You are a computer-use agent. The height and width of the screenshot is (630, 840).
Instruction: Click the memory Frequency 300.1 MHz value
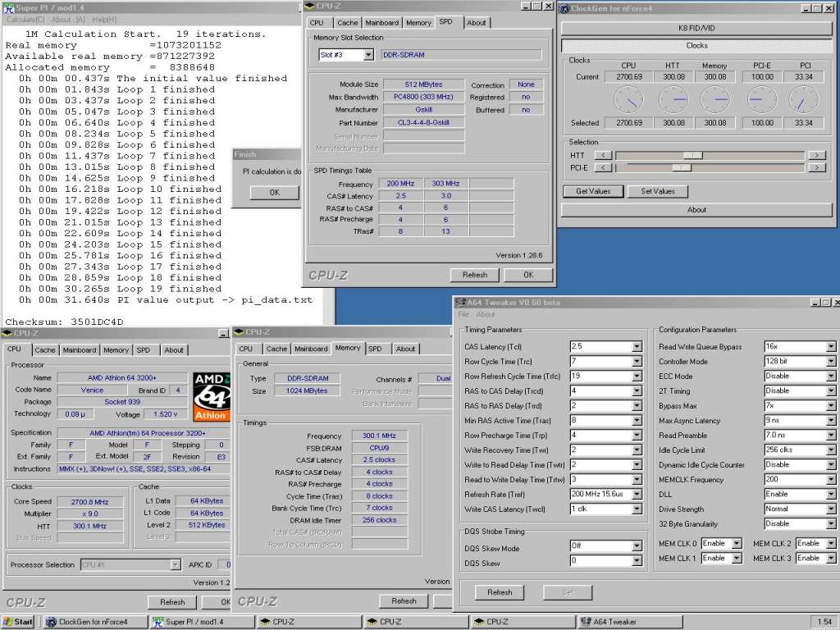pos(379,436)
